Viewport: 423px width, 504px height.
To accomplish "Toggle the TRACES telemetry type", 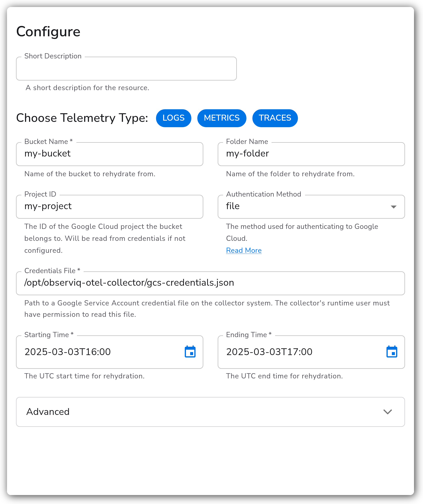I will coord(275,118).
